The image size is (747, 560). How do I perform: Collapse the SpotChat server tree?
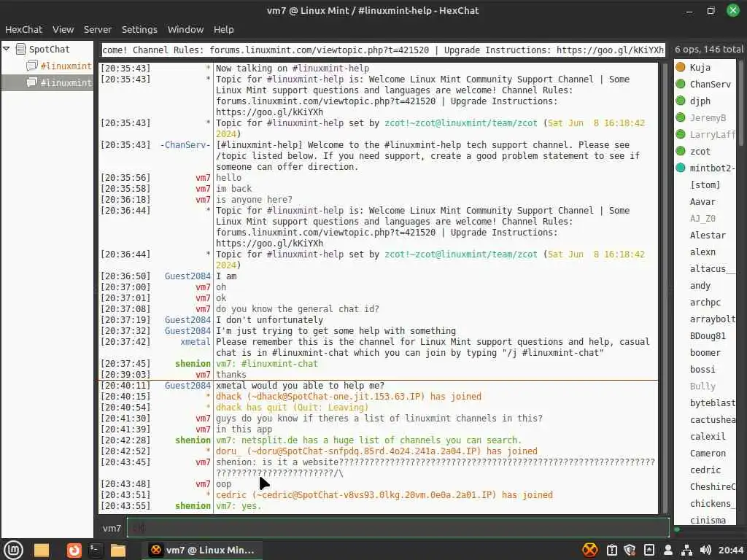(x=6, y=49)
